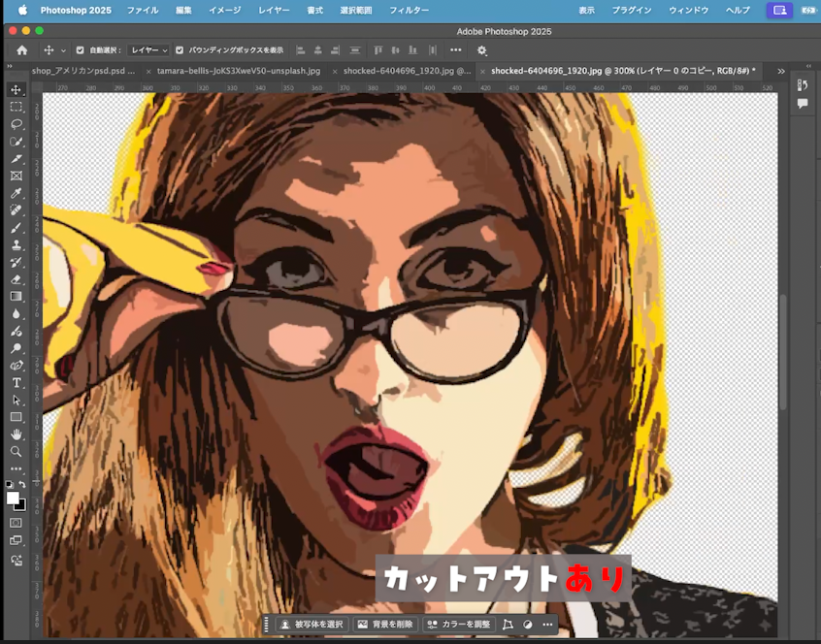Activate the Brush tool
Viewport: 821px width, 644px height.
[x=16, y=228]
